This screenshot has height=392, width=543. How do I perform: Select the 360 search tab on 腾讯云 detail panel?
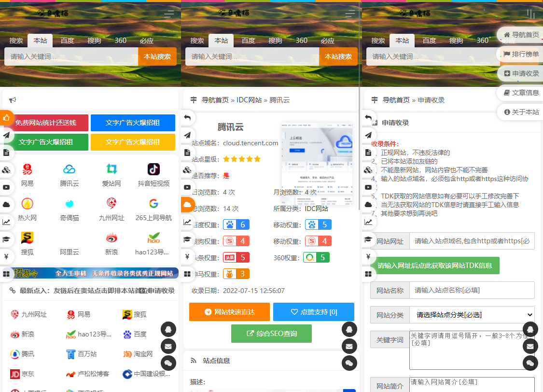(x=301, y=41)
